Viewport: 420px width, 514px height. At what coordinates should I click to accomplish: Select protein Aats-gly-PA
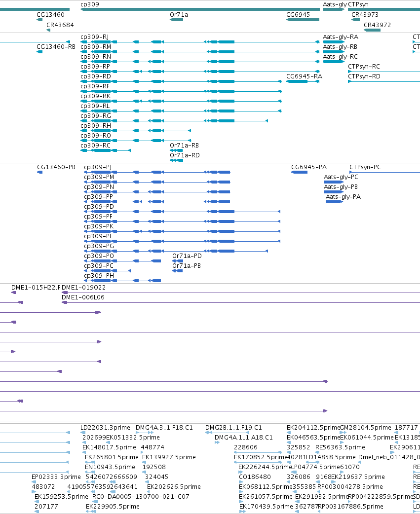(x=343, y=196)
